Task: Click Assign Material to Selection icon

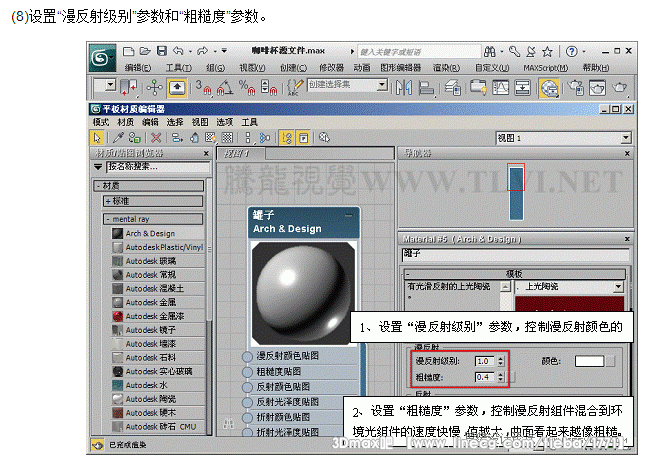Action: pos(135,137)
